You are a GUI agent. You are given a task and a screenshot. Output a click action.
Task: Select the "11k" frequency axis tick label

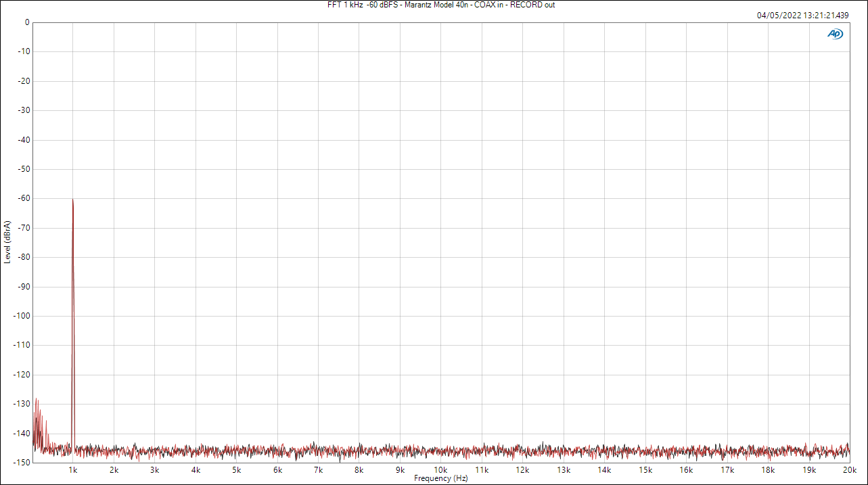[482, 470]
